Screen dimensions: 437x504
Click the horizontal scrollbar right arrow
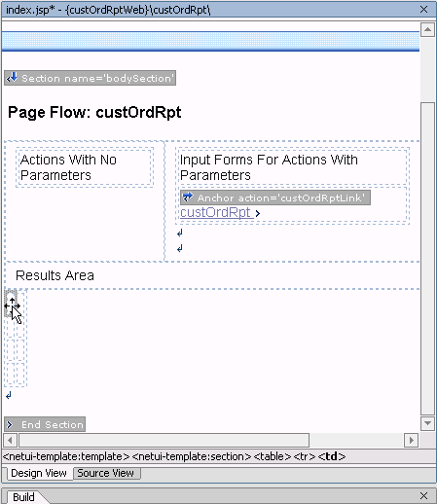[x=411, y=440]
